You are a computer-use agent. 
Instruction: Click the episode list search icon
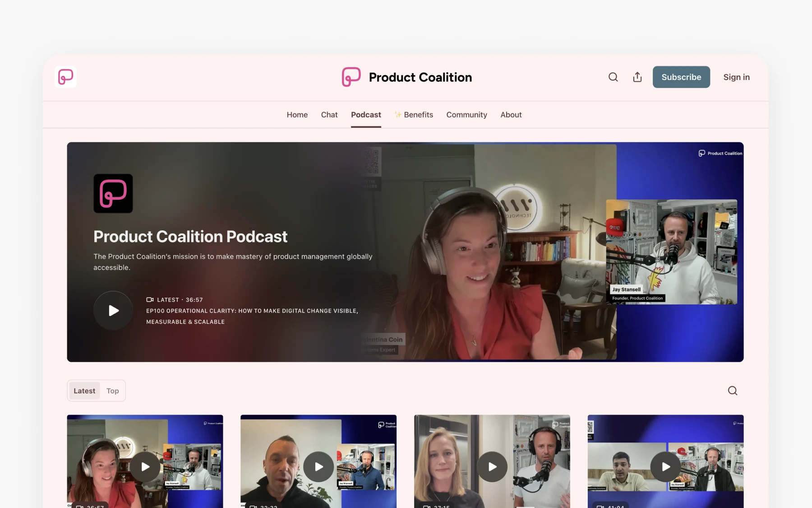[733, 391]
